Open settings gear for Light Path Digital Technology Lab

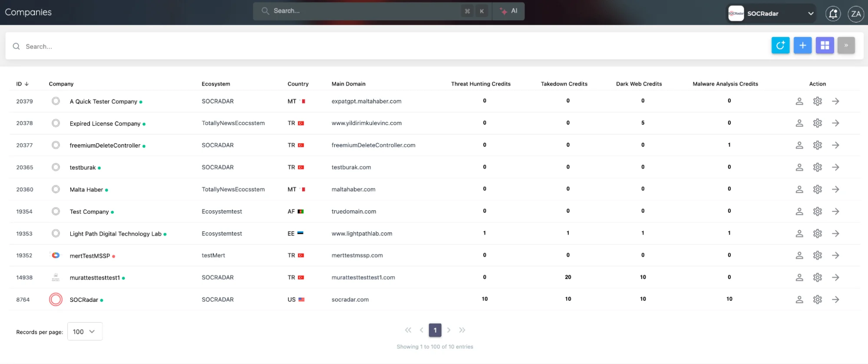817,234
